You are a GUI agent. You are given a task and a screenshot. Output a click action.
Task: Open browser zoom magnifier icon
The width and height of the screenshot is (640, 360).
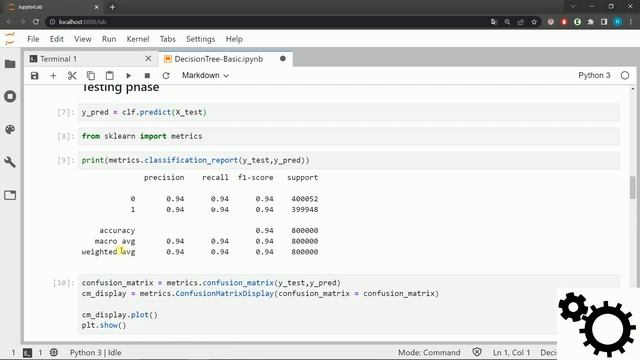tap(507, 22)
